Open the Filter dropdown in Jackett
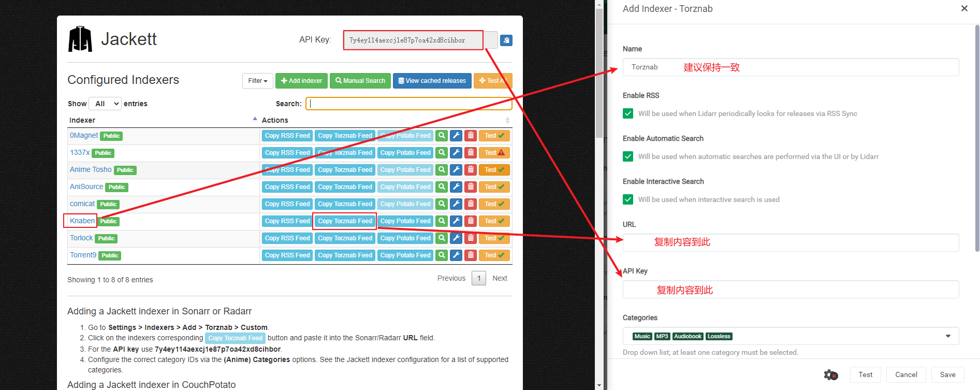980x390 pixels. pos(258,81)
